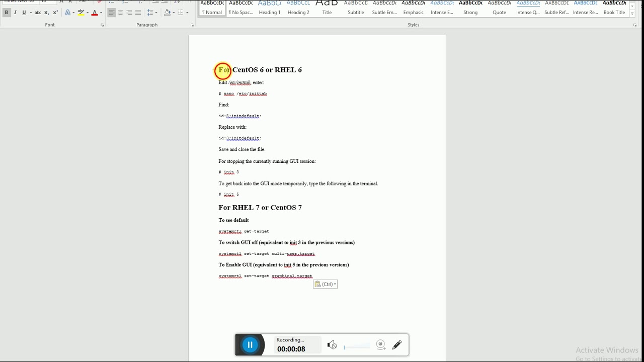644x362 pixels.
Task: Click the 'id:3:initdefault:' line
Action: pyautogui.click(x=240, y=138)
